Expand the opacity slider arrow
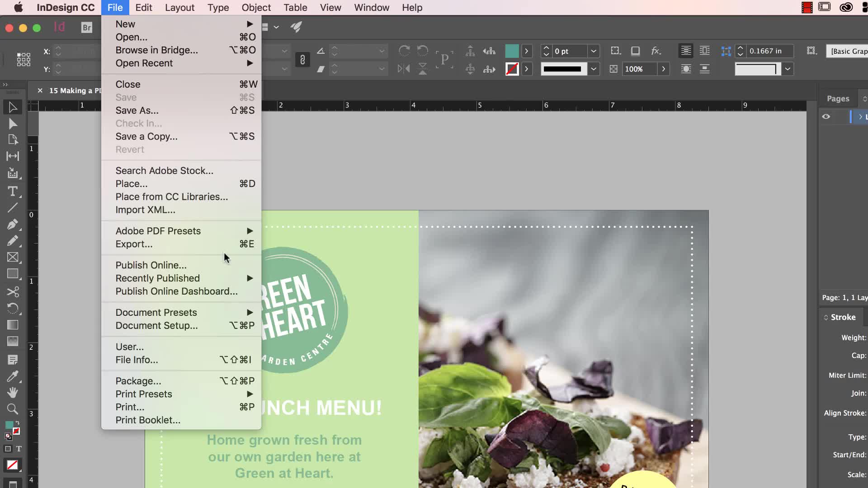 [663, 69]
